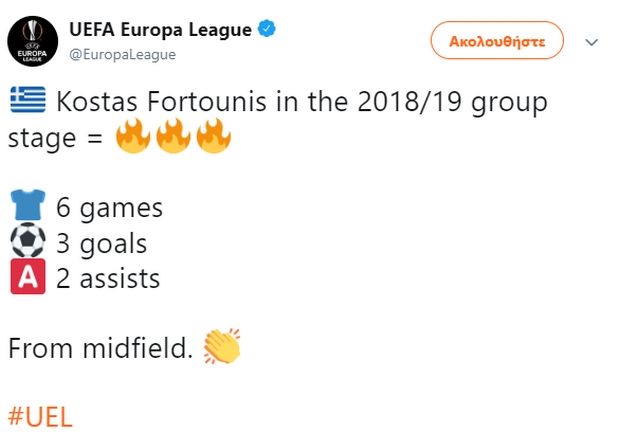
Task: Click the Kostas Fortounis tweet text
Action: 278,120
